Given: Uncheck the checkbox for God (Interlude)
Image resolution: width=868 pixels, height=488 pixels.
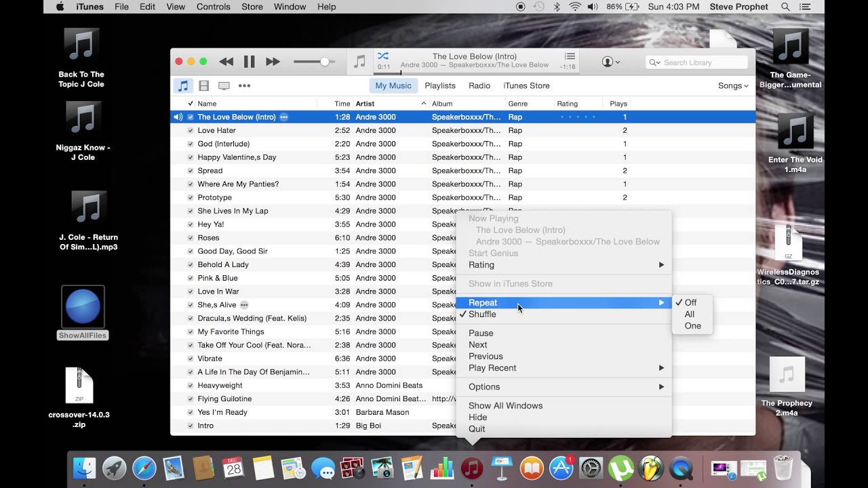Looking at the screenshot, I should pos(191,144).
